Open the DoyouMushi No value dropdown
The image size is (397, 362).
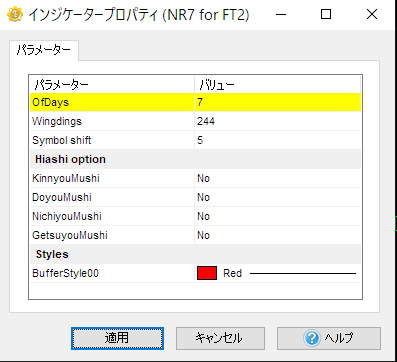pyautogui.click(x=277, y=197)
